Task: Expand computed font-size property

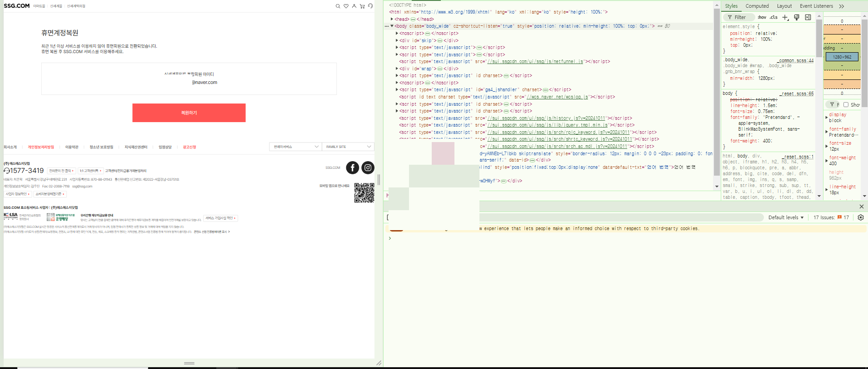Action: [x=827, y=146]
